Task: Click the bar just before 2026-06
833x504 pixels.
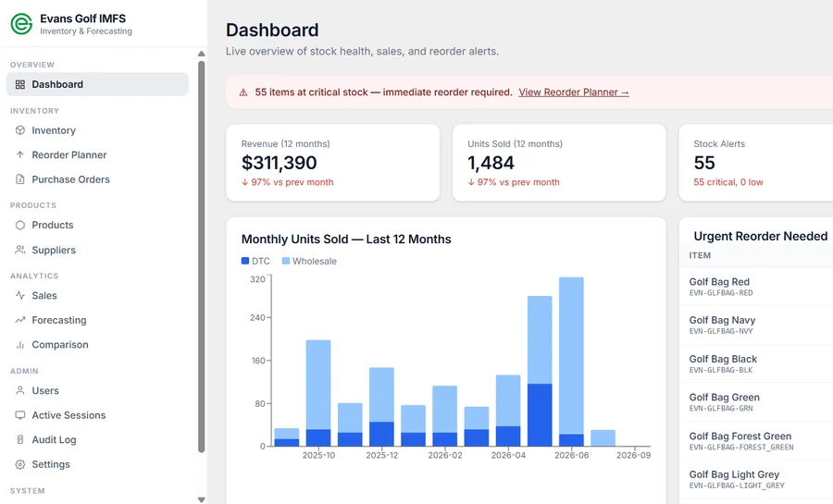Action: pyautogui.click(x=540, y=371)
